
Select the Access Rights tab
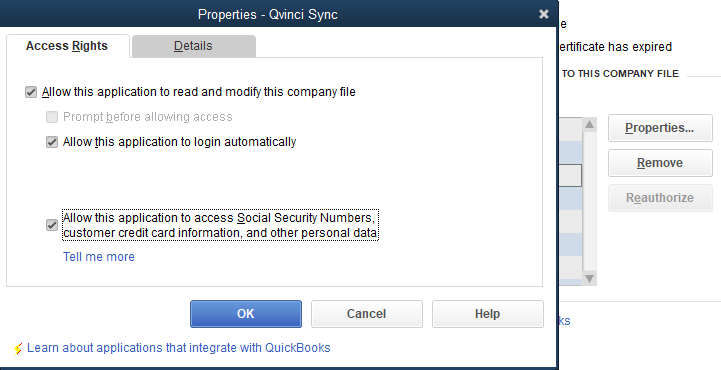(x=67, y=46)
